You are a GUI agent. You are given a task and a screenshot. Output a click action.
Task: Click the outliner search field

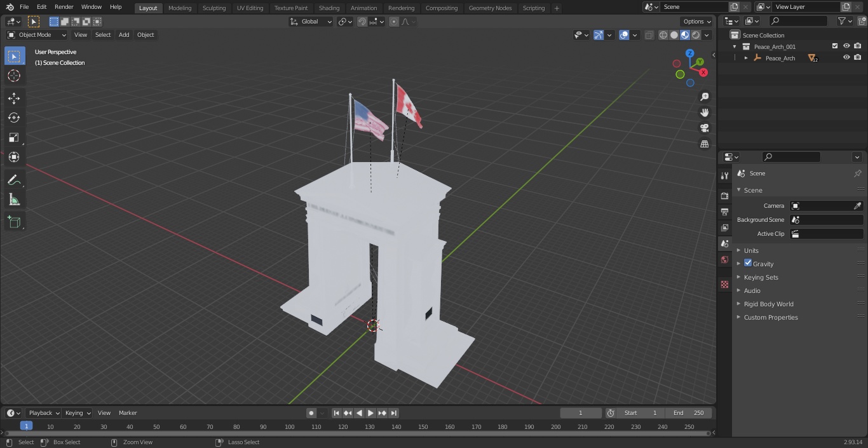(x=797, y=21)
